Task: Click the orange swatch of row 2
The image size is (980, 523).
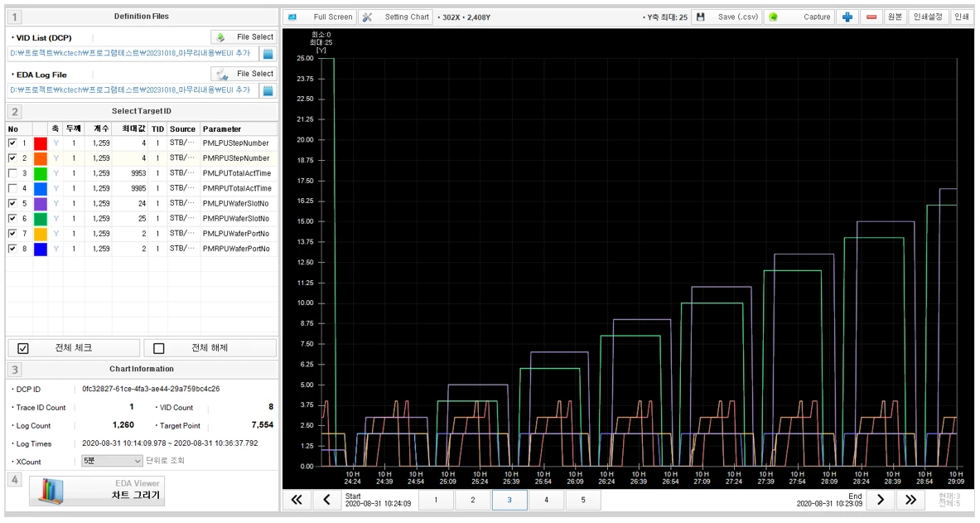Action: point(40,158)
